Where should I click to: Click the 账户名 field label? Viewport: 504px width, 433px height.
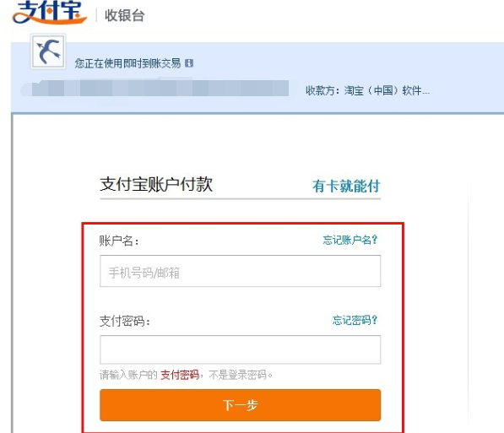pyautogui.click(x=118, y=241)
